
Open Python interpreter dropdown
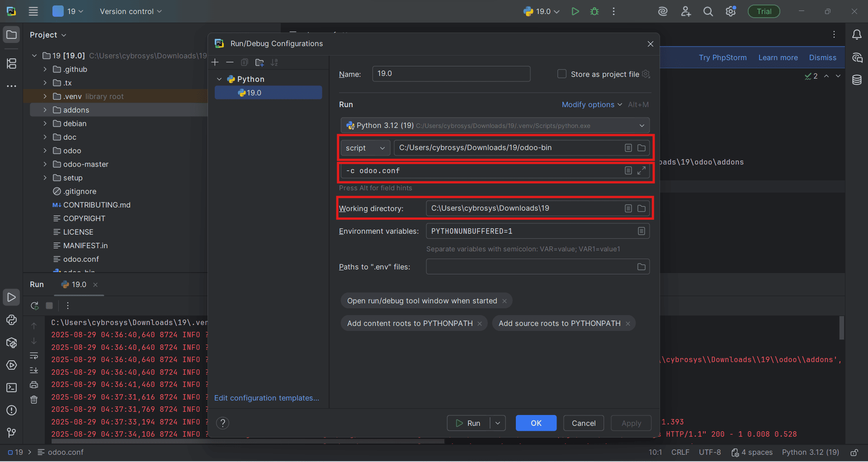click(x=495, y=125)
